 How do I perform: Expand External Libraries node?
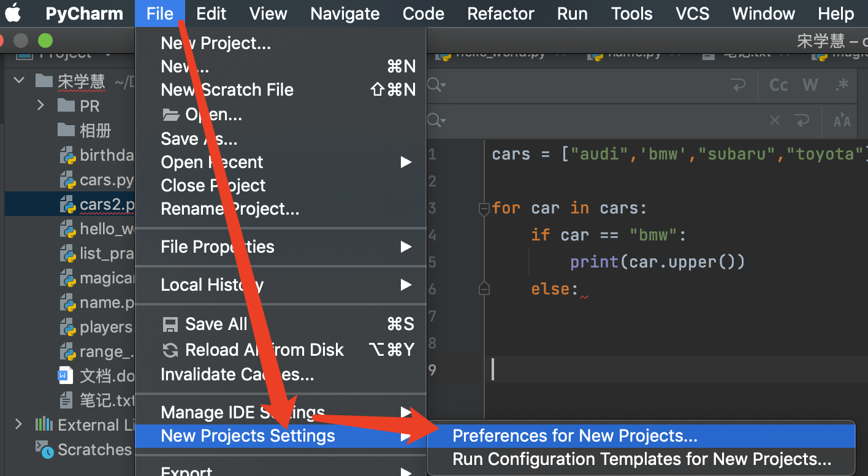[x=18, y=424]
